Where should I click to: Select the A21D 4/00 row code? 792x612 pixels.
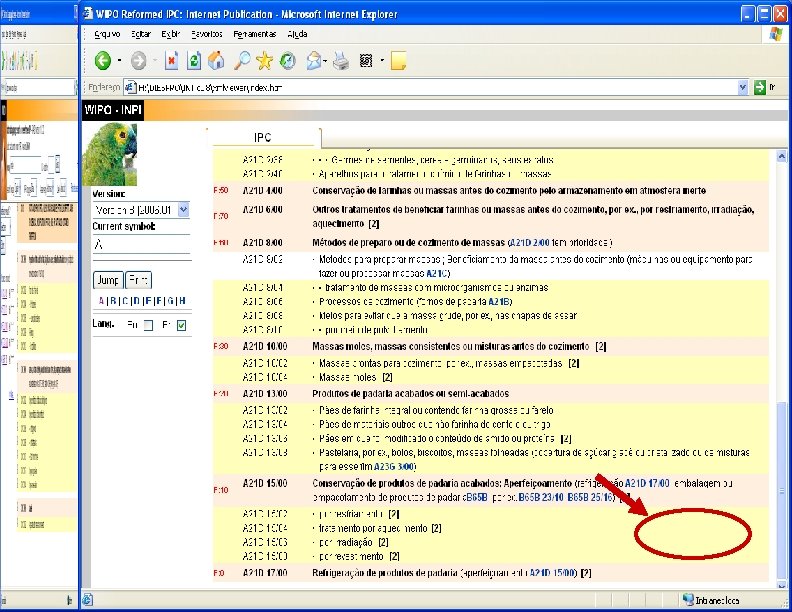pos(263,191)
